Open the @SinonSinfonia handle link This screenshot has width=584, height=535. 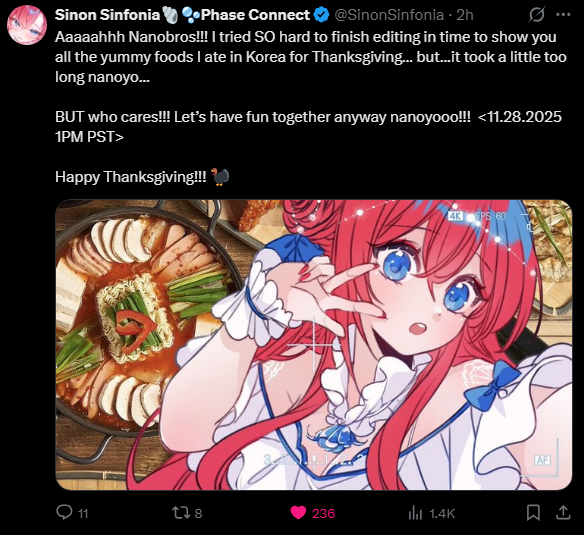(389, 15)
